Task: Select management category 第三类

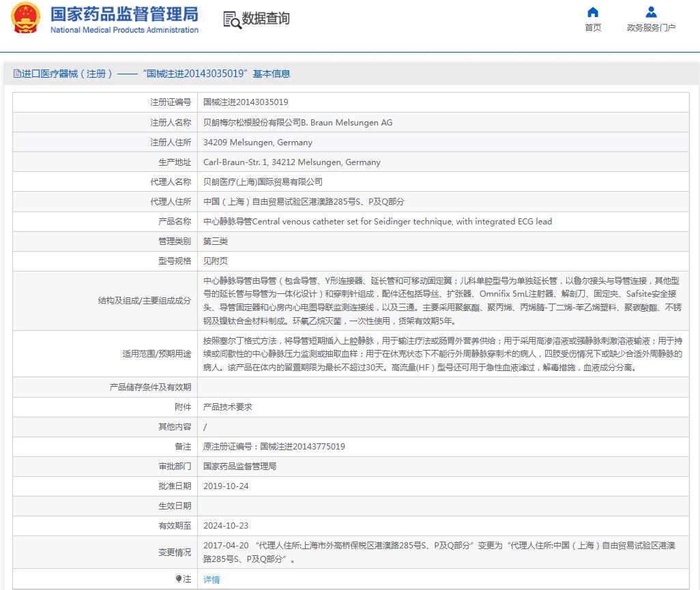Action: point(215,241)
